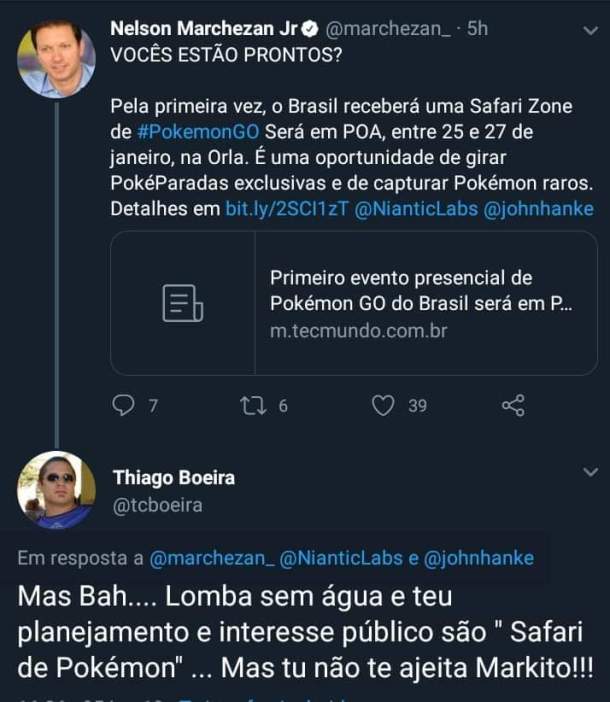Open Thiago Boeira's profile avatar
Screen dimensions: 610x702
click(56, 489)
